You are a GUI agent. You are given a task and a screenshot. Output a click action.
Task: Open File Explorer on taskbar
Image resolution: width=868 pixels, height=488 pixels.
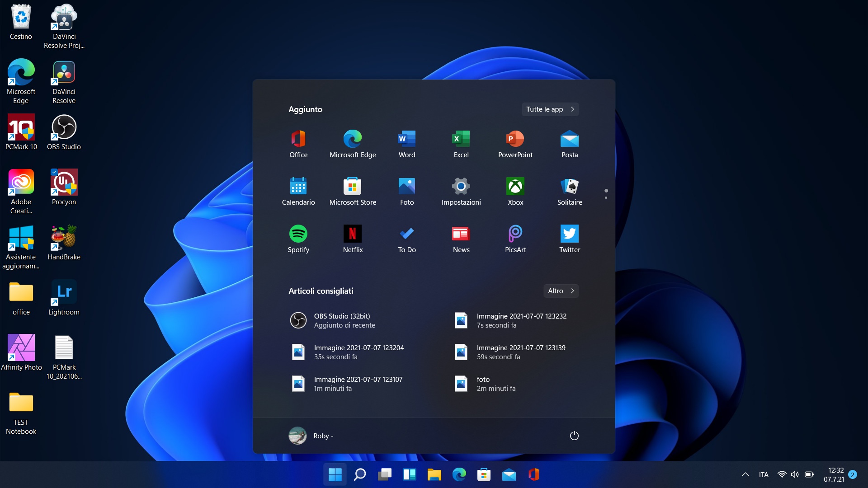pos(434,474)
